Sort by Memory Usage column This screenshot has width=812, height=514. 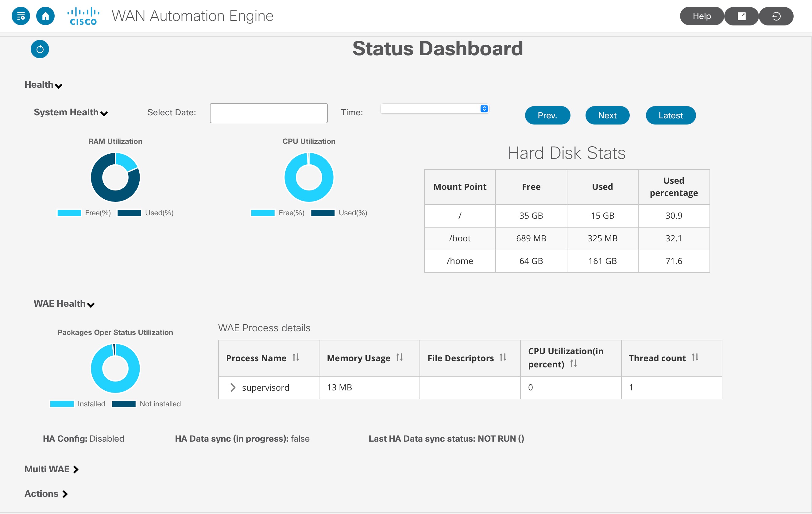(400, 358)
